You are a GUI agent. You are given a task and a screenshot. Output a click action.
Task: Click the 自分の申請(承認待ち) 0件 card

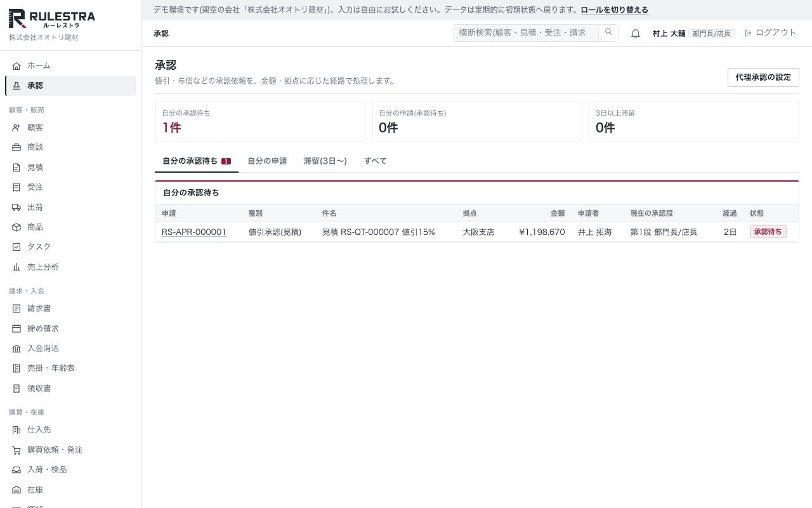coord(477,122)
